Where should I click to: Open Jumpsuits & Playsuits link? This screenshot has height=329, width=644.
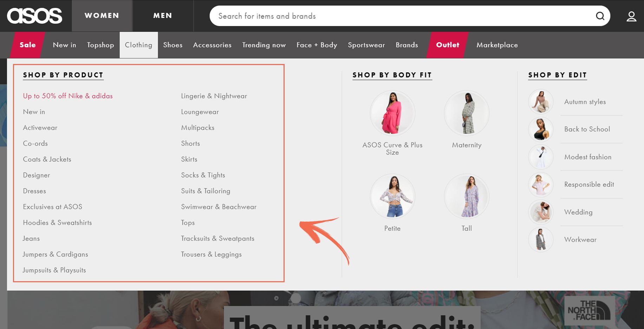[x=54, y=270]
